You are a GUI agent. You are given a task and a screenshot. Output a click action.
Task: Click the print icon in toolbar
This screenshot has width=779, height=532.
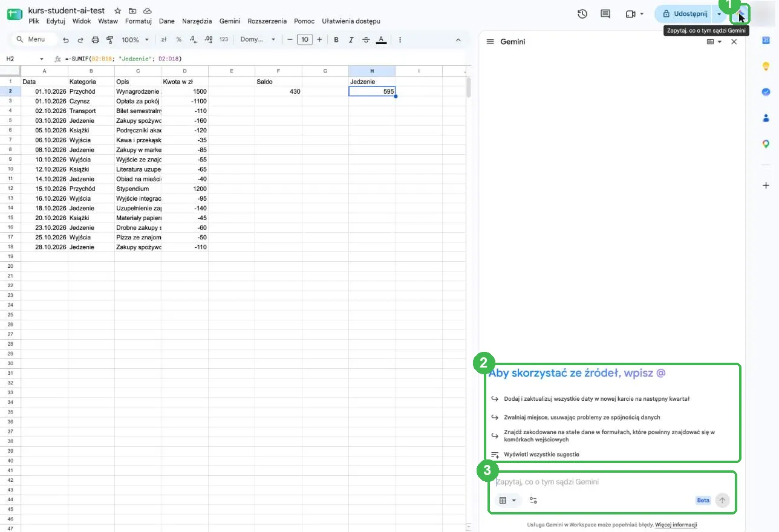(95, 39)
